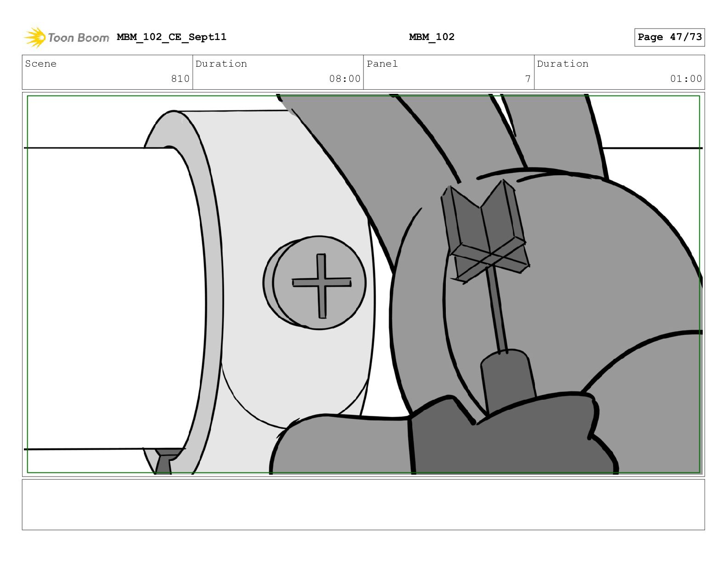Select panel duration value 01:00
Screen dimensions: 728x563
click(x=686, y=79)
